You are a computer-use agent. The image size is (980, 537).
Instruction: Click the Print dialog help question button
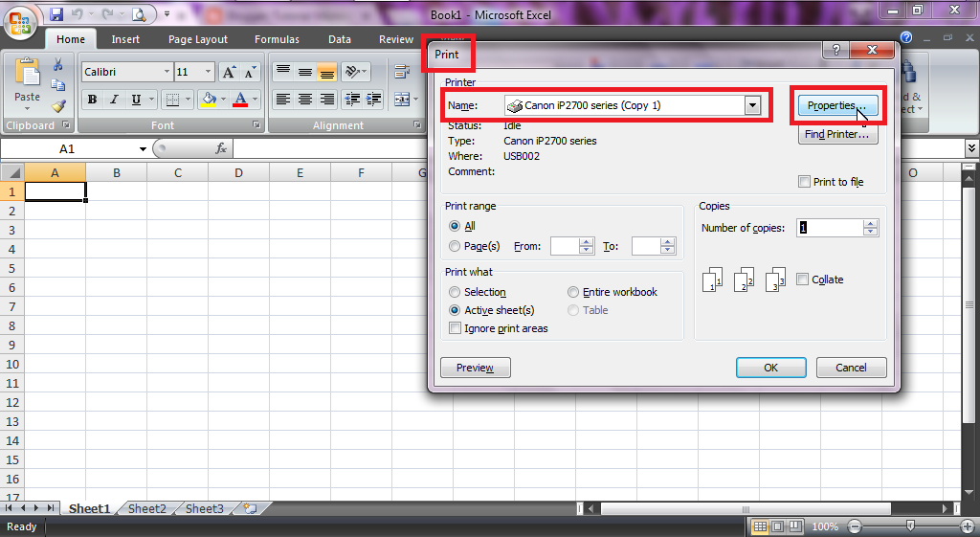[836, 50]
